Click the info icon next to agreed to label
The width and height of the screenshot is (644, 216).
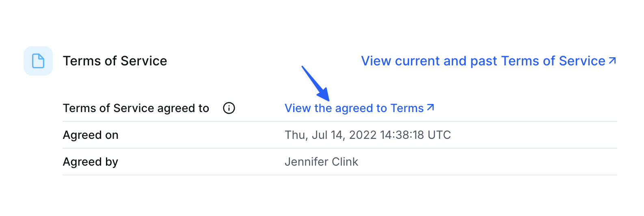(229, 108)
